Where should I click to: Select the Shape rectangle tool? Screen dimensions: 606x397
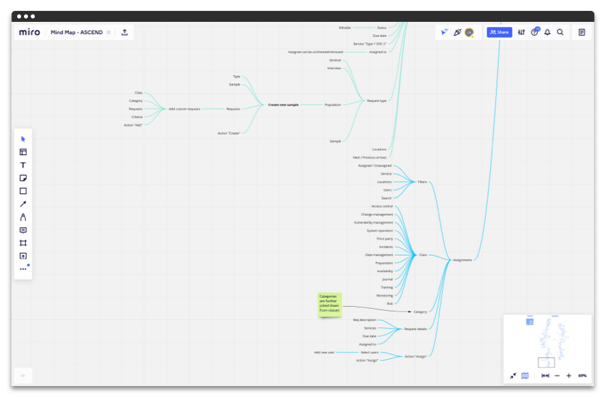point(23,191)
